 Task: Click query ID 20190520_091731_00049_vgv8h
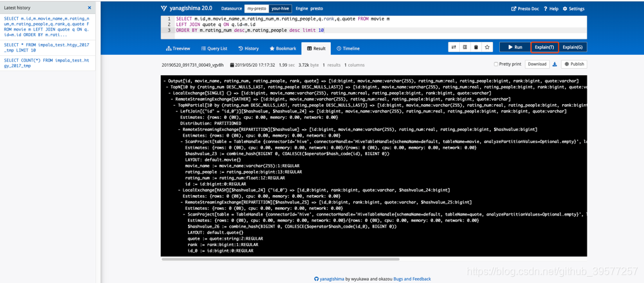tap(193, 65)
